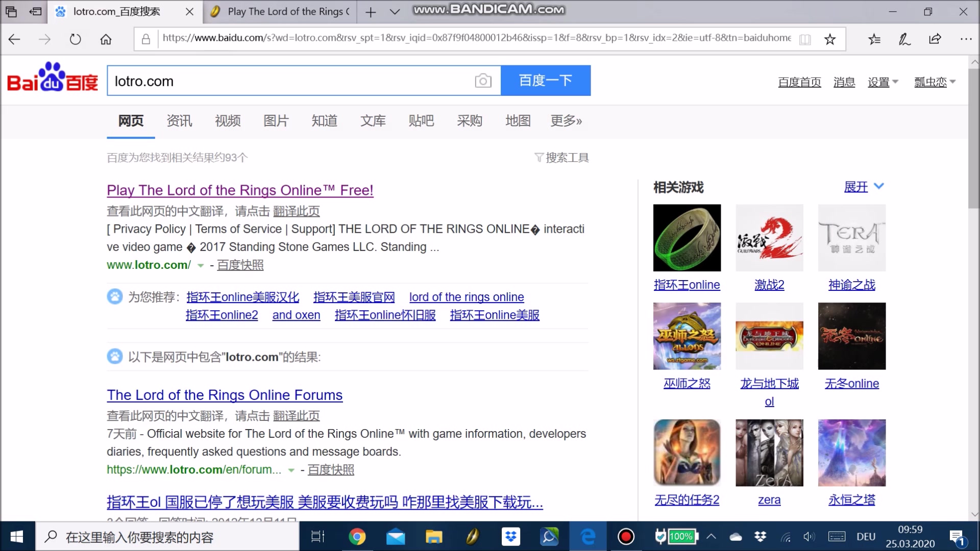Open the 设置 dropdown

pyautogui.click(x=883, y=82)
